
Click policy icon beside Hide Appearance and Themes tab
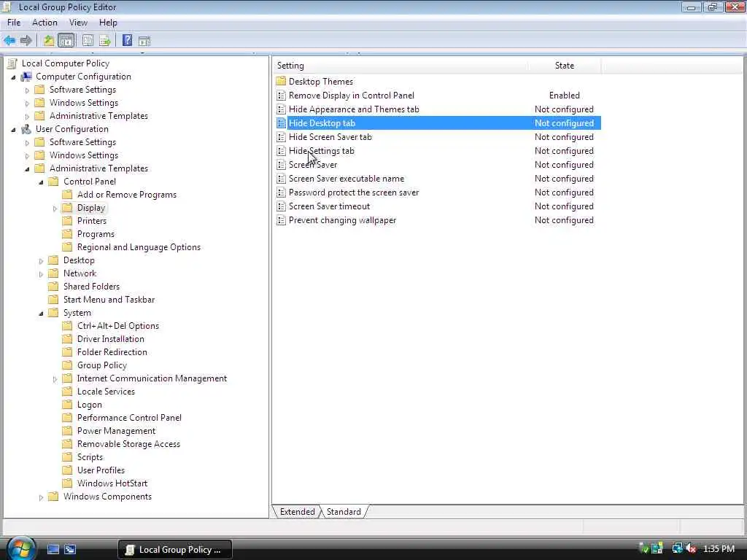pyautogui.click(x=281, y=109)
